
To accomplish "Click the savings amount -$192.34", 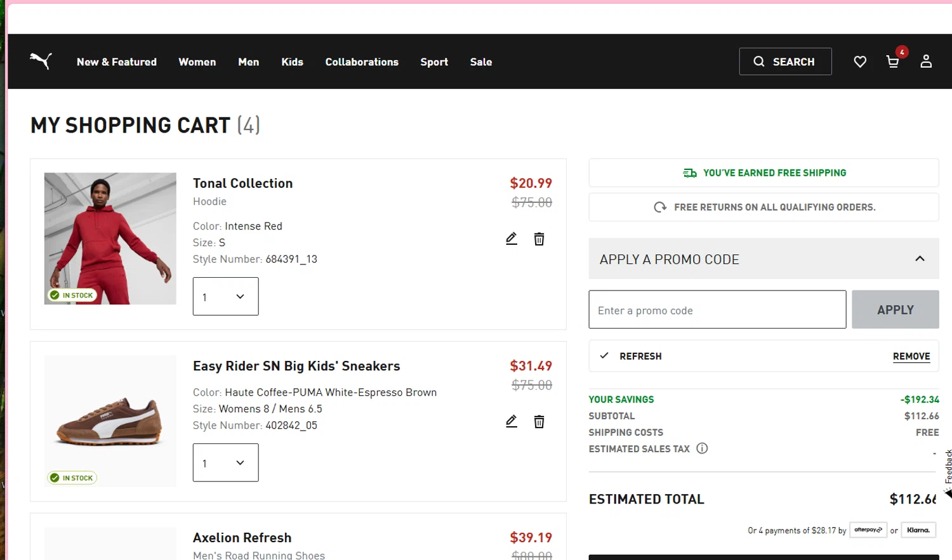I will click(x=920, y=400).
